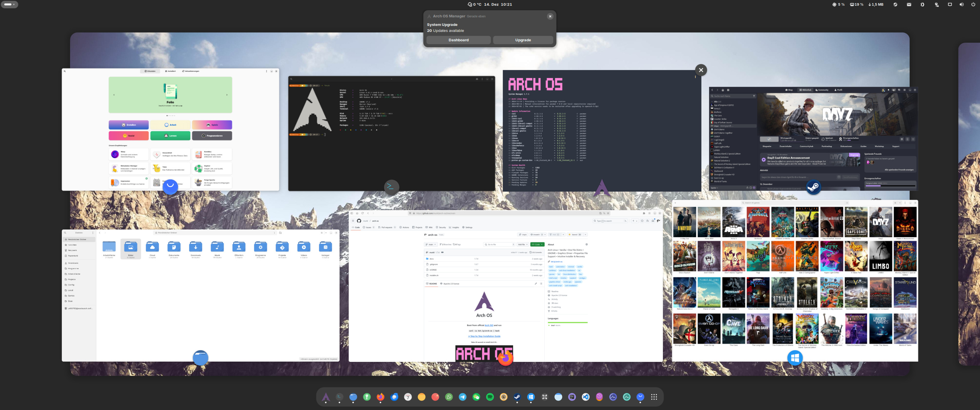Screen dimensions: 980x410
Task: Open the Firefox icon in the dock
Action: click(x=380, y=397)
